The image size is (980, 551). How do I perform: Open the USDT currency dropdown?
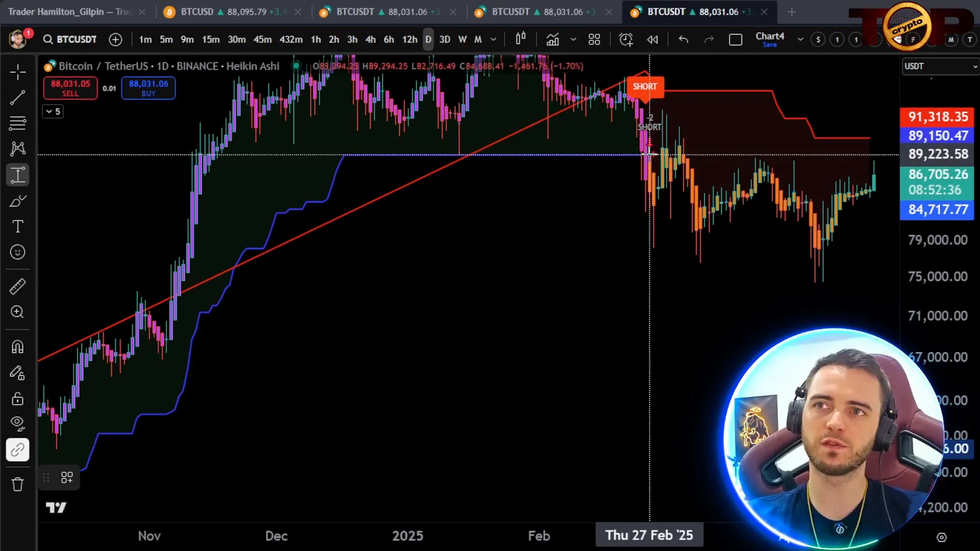[940, 66]
